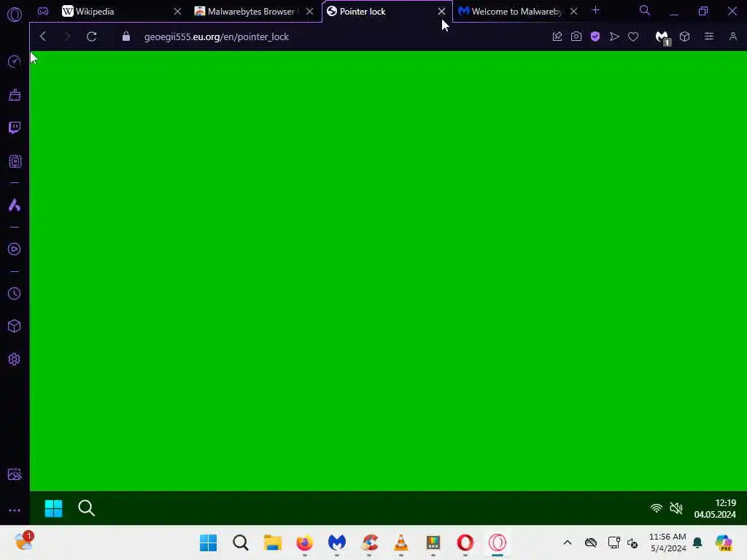Viewport: 747px width, 560px height.
Task: Open notifications bell in taskbar
Action: (x=697, y=542)
